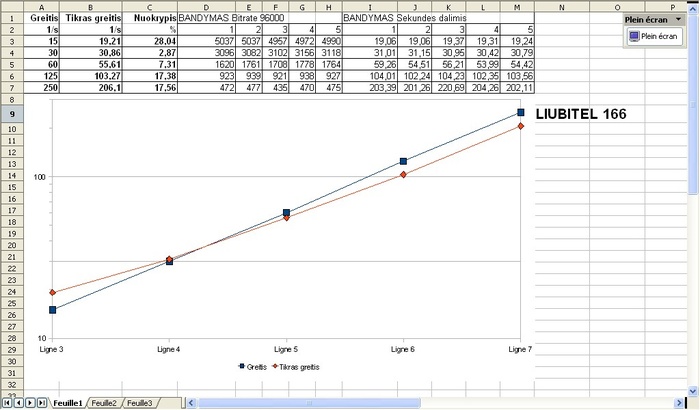Image resolution: width=700 pixels, height=410 pixels.
Task: Click previous sheet navigation arrow
Action: [x=18, y=402]
